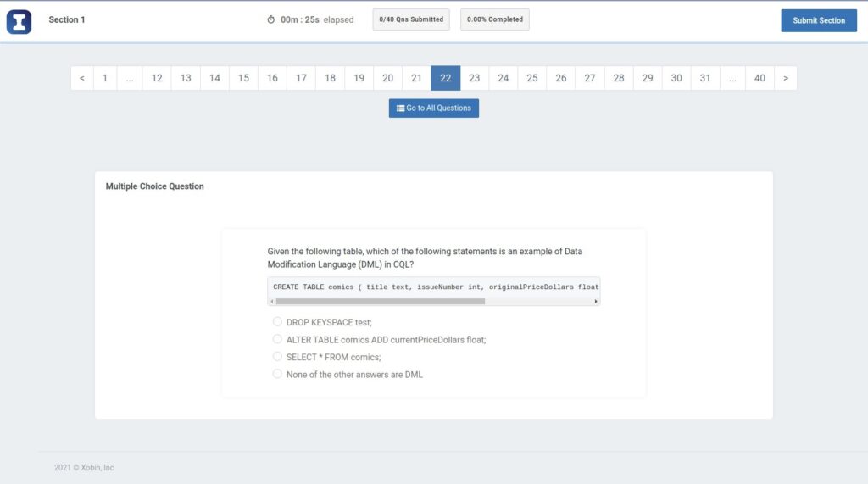Jump to question 1

tap(104, 78)
